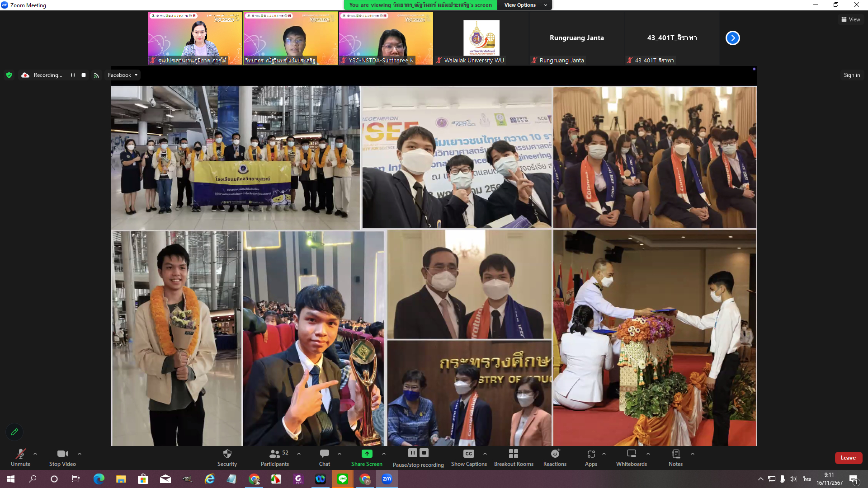This screenshot has width=868, height=488.
Task: Expand audio options arrow beside Unmute
Action: click(35, 454)
